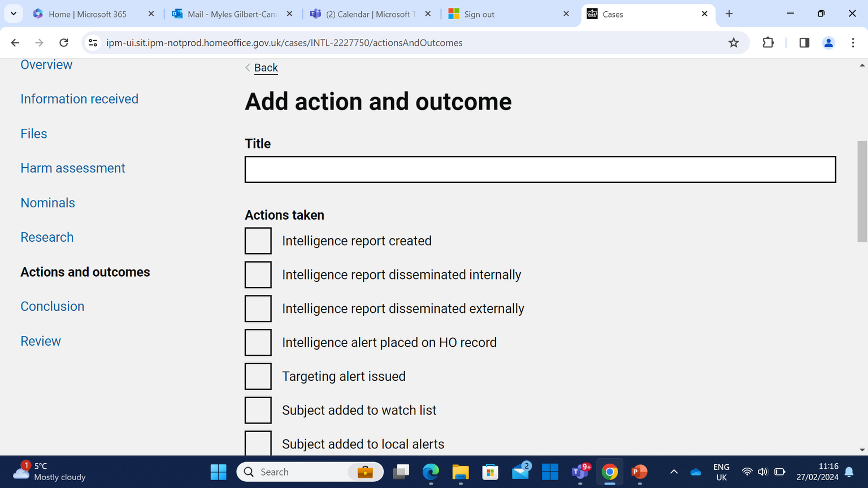868x488 pixels.
Task: Tick Intelligence report disseminated externally checkbox
Action: coord(258,308)
